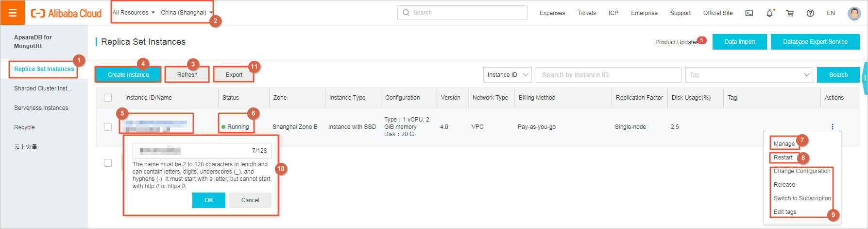Tick the checkbox below the instance row
868x229 pixels.
coord(108,163)
